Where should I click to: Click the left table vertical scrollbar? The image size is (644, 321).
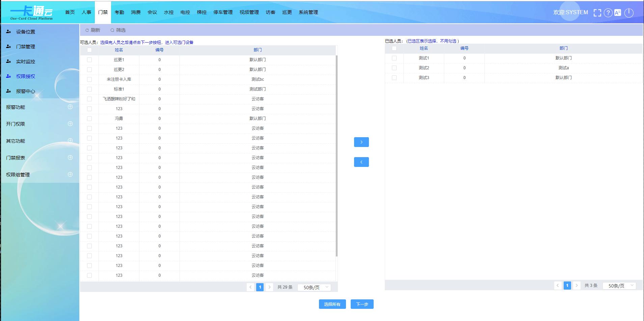point(337,155)
